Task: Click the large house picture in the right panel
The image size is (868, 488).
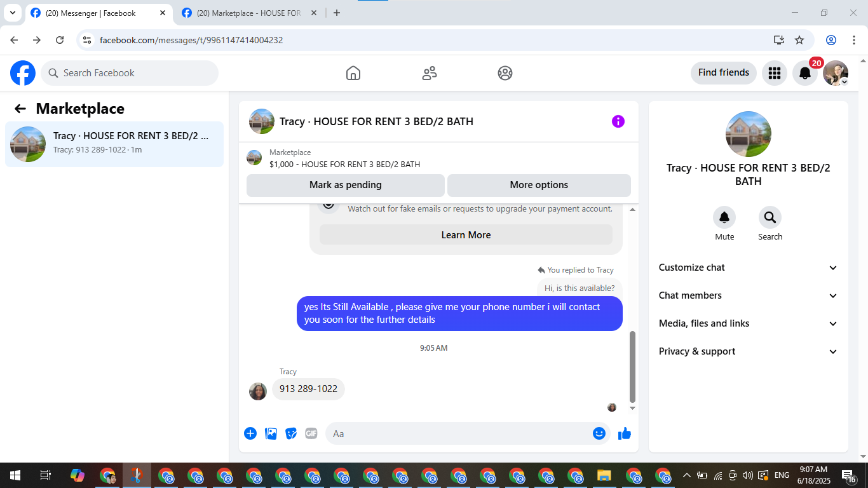Action: click(749, 134)
